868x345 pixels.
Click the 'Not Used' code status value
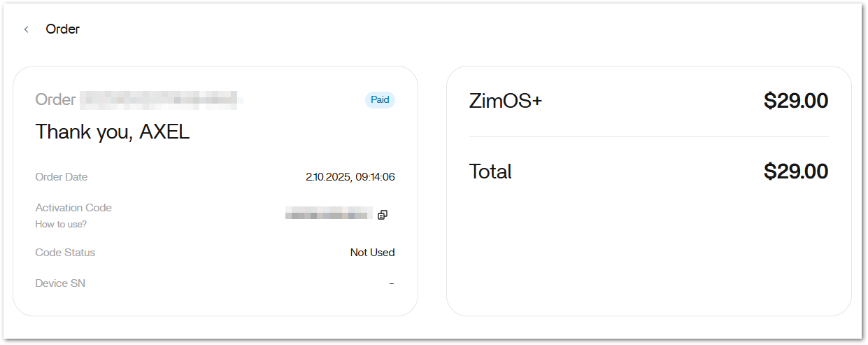(372, 253)
